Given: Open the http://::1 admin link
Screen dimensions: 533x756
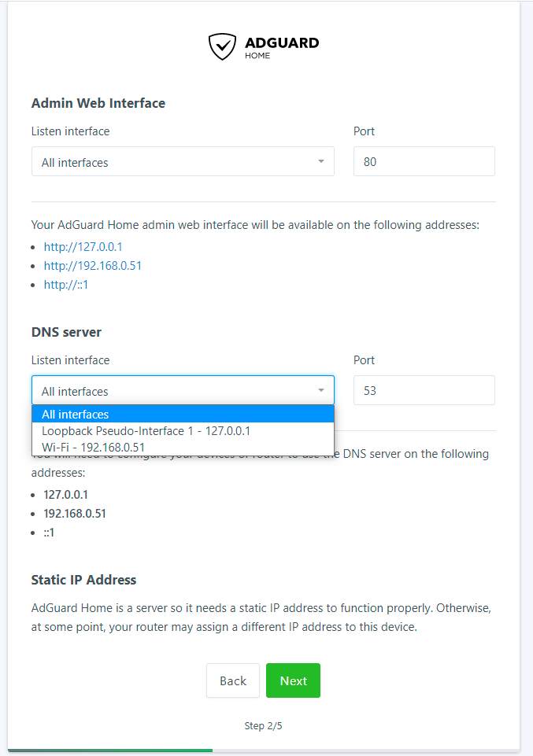Looking at the screenshot, I should (66, 285).
